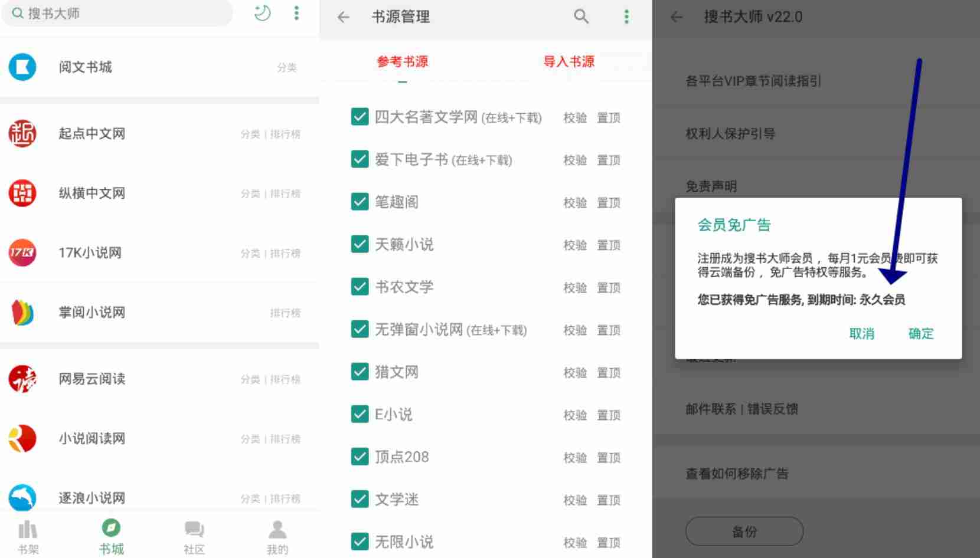Select the 起点中文网 row title
This screenshot has height=558, width=980.
pos(92,134)
